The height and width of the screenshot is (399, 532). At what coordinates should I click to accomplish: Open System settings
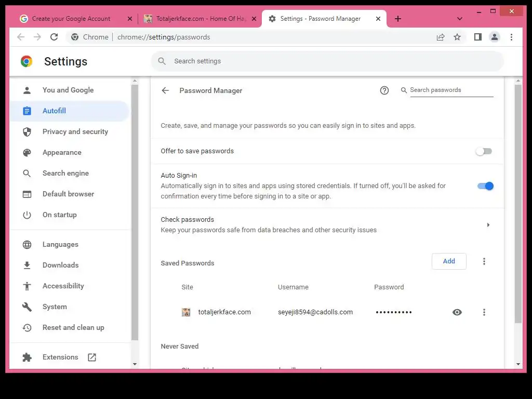coord(70,307)
